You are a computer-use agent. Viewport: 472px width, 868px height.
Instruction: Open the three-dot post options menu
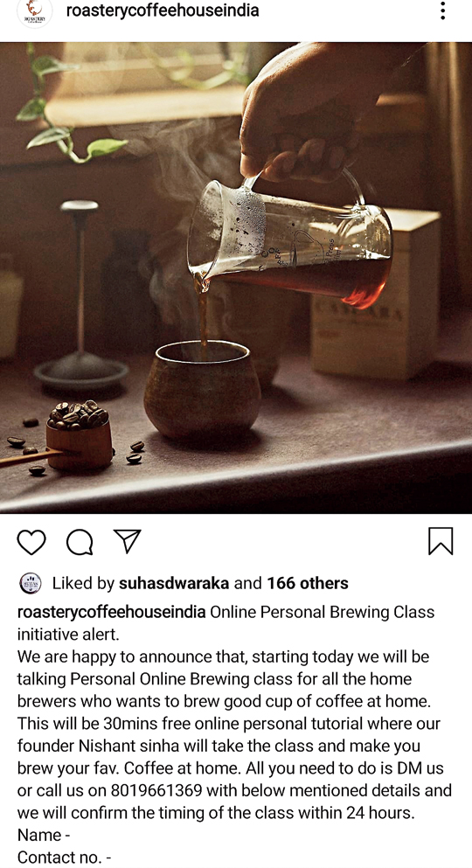click(x=442, y=11)
